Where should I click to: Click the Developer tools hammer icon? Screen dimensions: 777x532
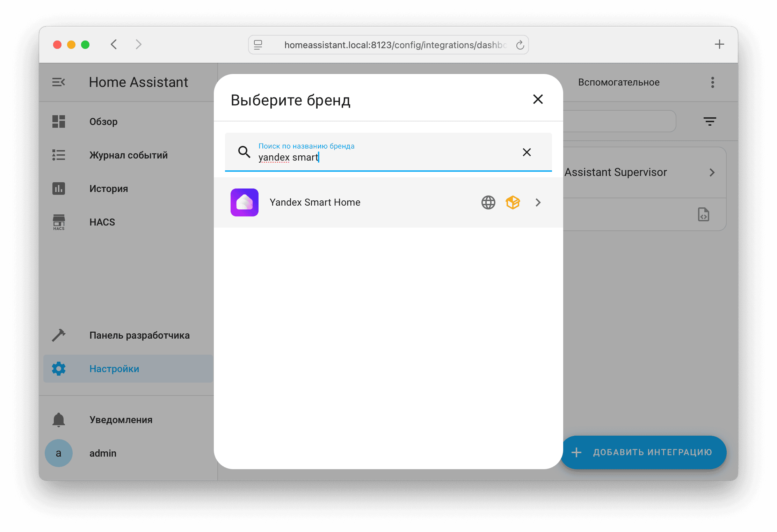(x=59, y=335)
